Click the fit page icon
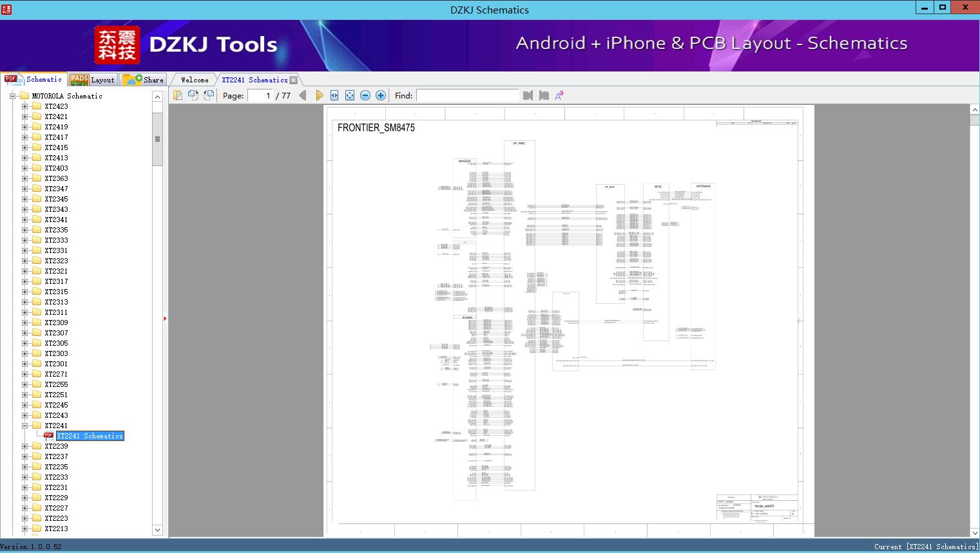Screen dimensions: 980x553 [x=350, y=95]
